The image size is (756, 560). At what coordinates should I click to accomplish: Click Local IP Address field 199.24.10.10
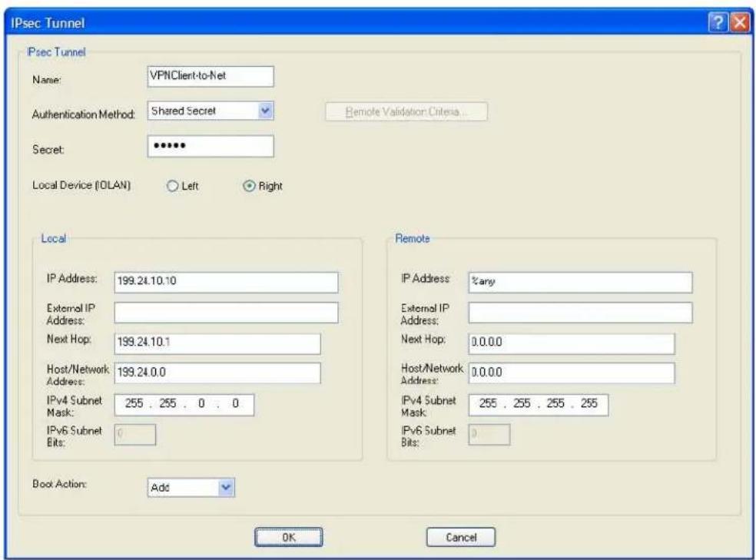coord(226,282)
